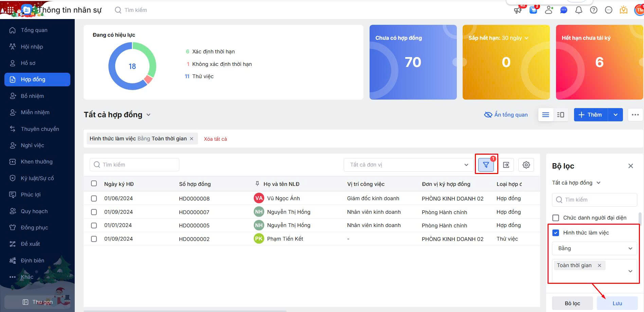Uncheck the Hình thức làm việc filter
The height and width of the screenshot is (312, 644).
(x=556, y=233)
